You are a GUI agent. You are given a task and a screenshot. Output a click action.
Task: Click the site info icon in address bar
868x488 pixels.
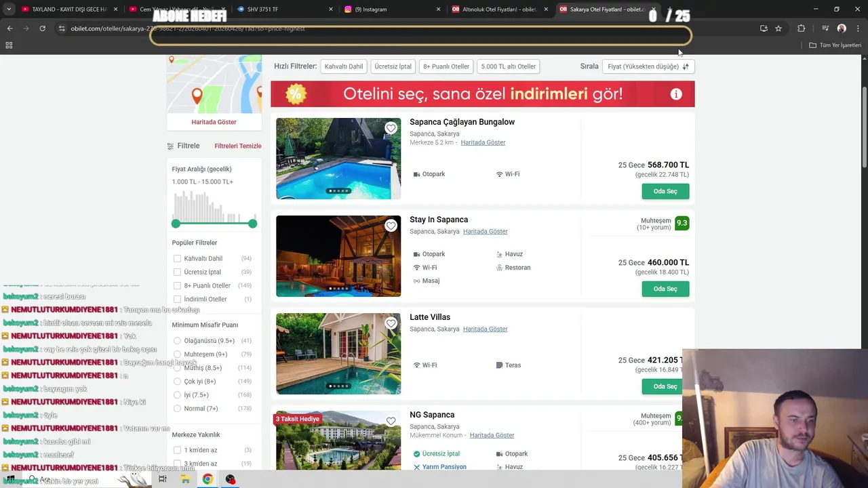tap(62, 28)
